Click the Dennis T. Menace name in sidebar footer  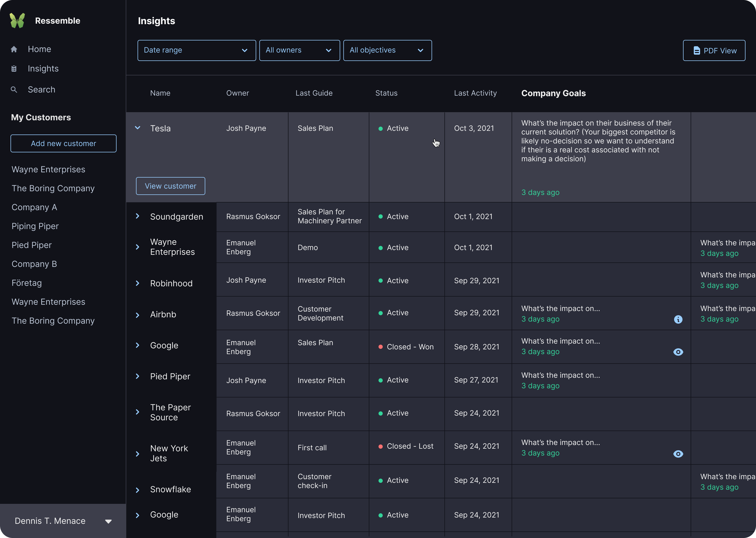pos(50,521)
